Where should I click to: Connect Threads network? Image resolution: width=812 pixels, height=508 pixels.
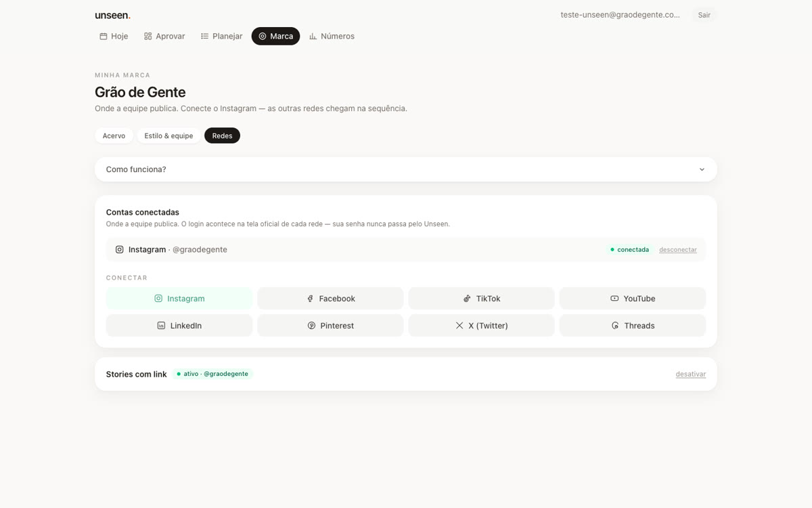633,325
